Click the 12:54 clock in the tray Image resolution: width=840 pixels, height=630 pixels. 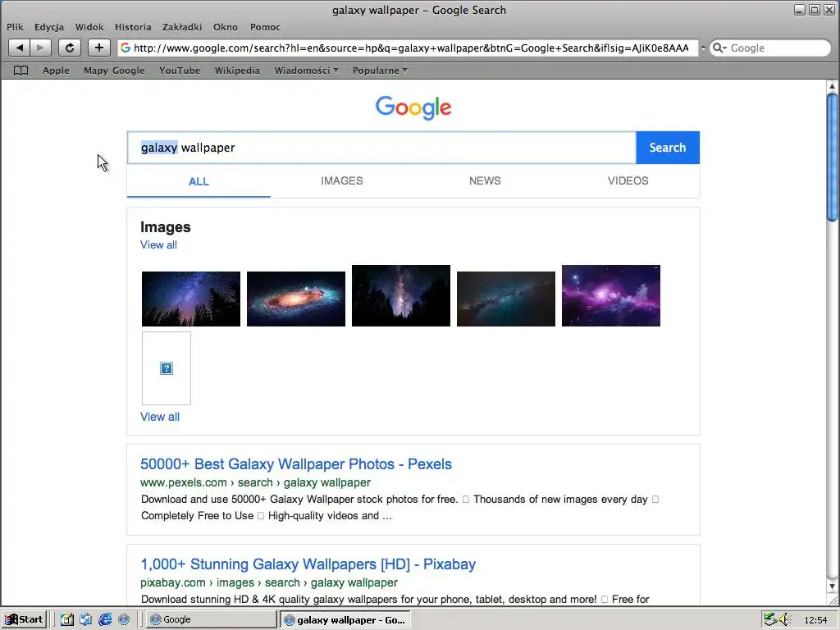click(x=816, y=620)
